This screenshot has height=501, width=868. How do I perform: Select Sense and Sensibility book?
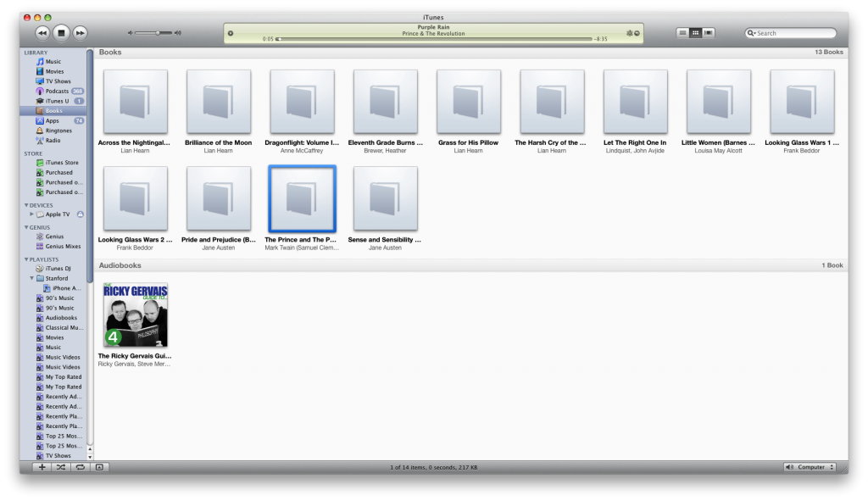tap(386, 198)
